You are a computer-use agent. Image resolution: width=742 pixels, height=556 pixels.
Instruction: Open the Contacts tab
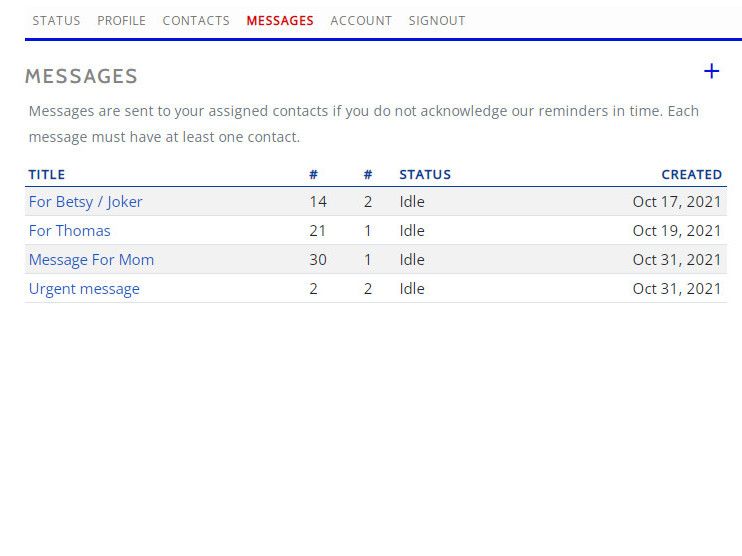point(196,20)
